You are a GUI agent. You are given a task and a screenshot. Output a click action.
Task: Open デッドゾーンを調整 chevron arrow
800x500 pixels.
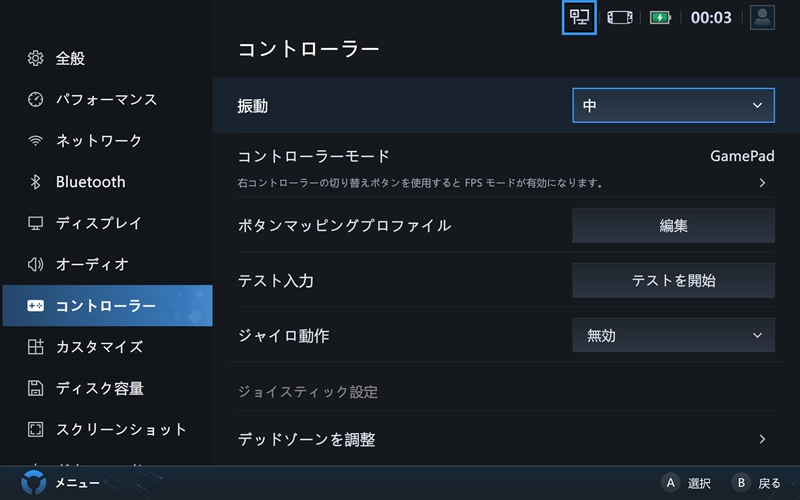click(762, 439)
